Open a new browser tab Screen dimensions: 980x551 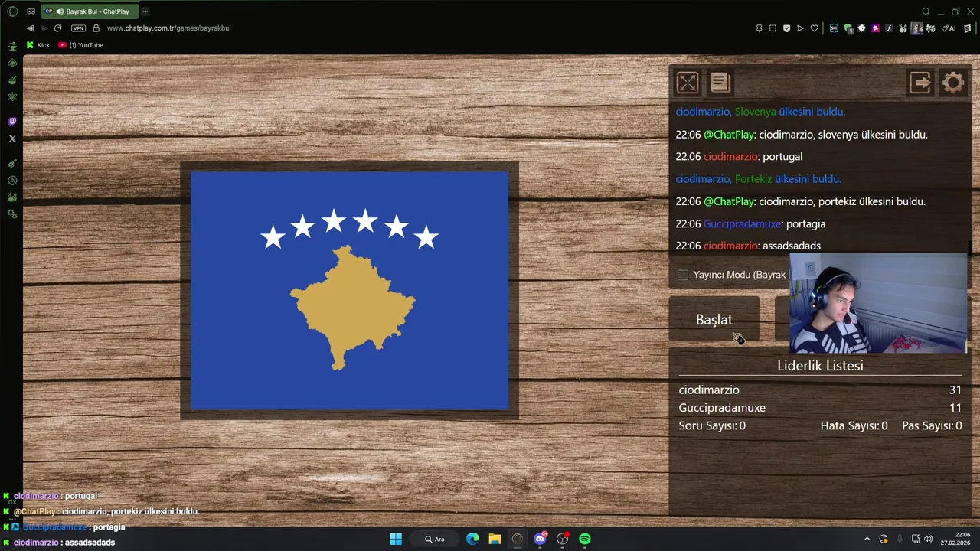tap(145, 11)
